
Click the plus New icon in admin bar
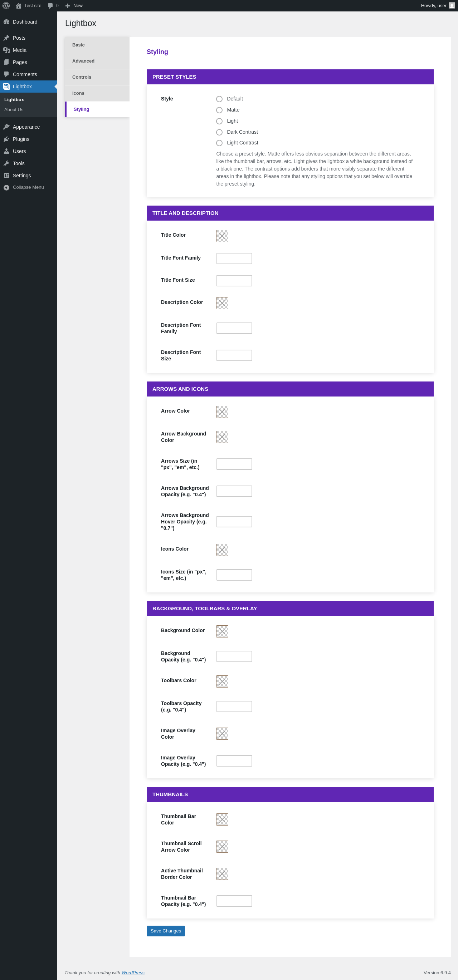(68, 6)
